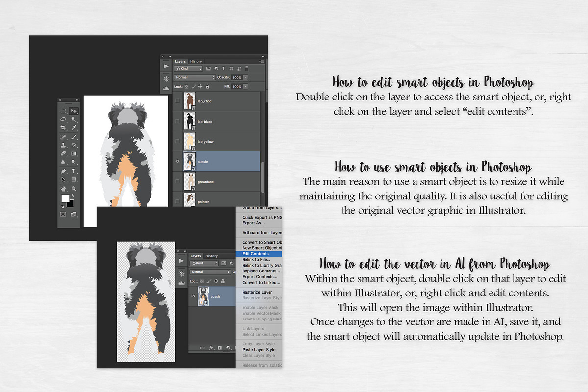The height and width of the screenshot is (392, 588).
Task: Open the Opacity 100% dropdown arrow
Action: tap(245, 77)
